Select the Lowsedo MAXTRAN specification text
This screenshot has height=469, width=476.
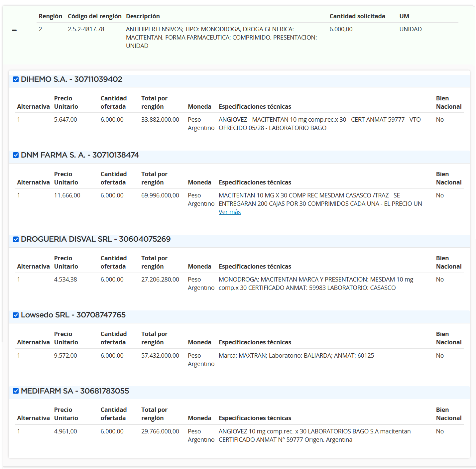[297, 356]
